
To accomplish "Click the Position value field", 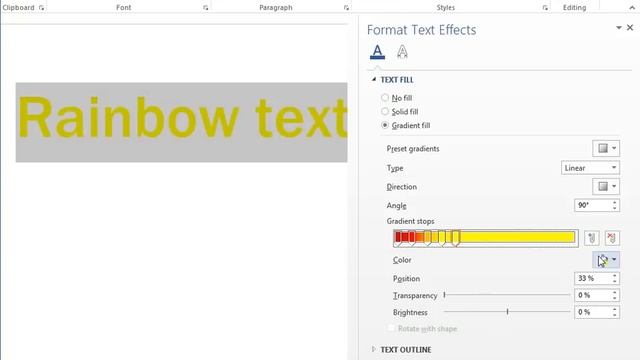I will 592,278.
